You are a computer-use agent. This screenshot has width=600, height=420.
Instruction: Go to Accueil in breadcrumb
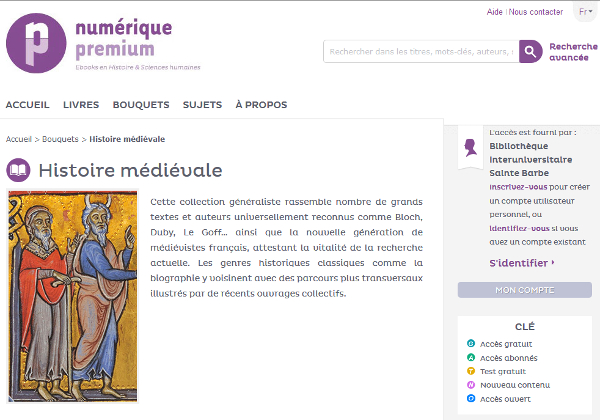19,139
